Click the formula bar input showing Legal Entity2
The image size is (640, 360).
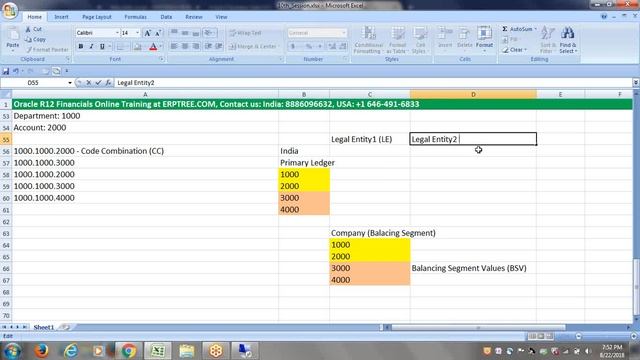click(373, 83)
